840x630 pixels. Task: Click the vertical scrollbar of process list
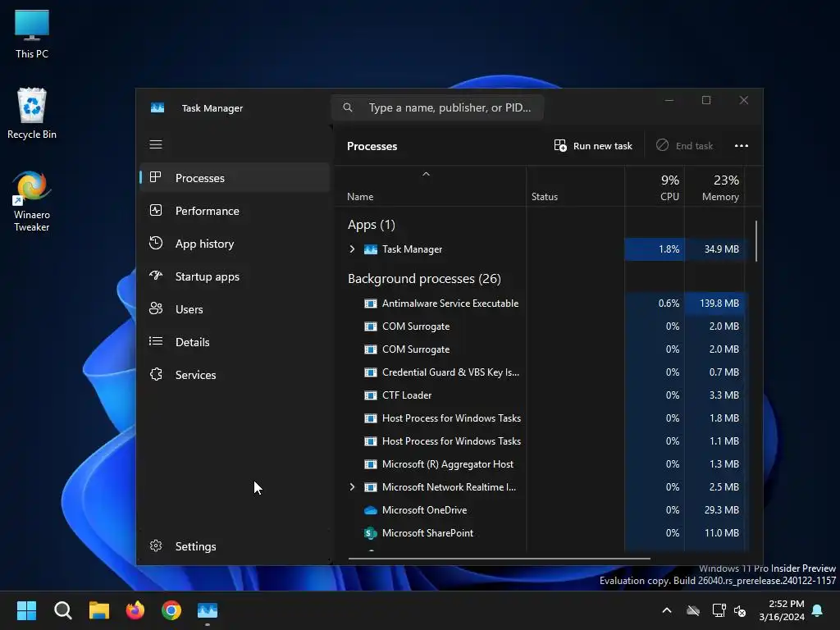click(756, 241)
